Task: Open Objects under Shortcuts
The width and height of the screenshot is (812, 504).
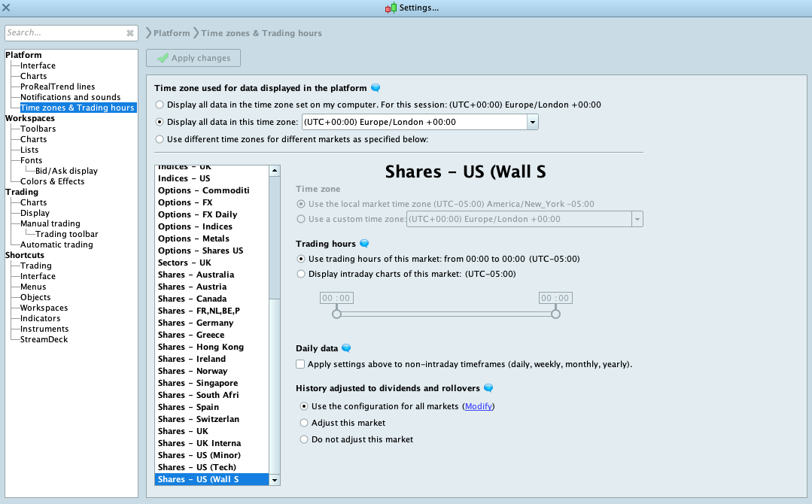Action: pyautogui.click(x=35, y=298)
